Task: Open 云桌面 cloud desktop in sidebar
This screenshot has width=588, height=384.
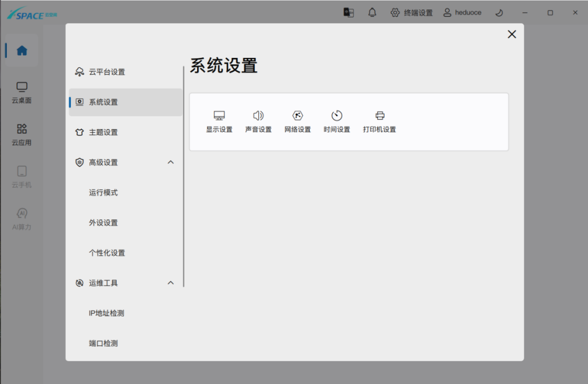Action: point(22,93)
